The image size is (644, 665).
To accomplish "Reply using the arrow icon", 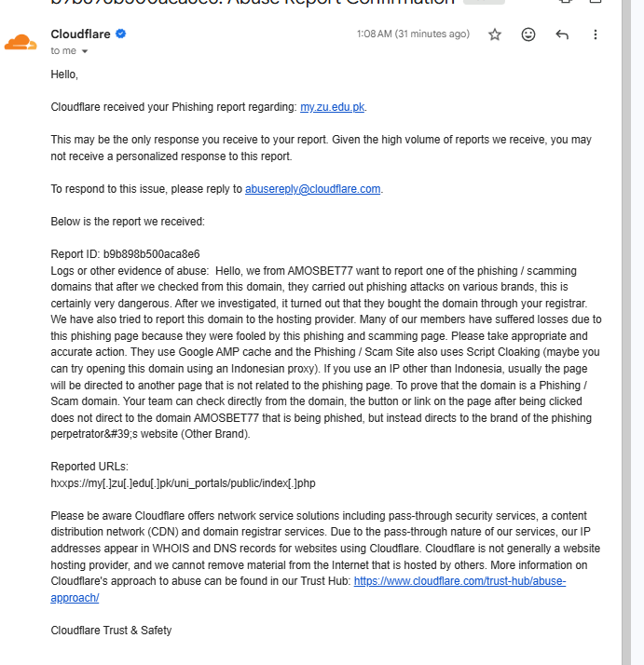I will coord(562,34).
